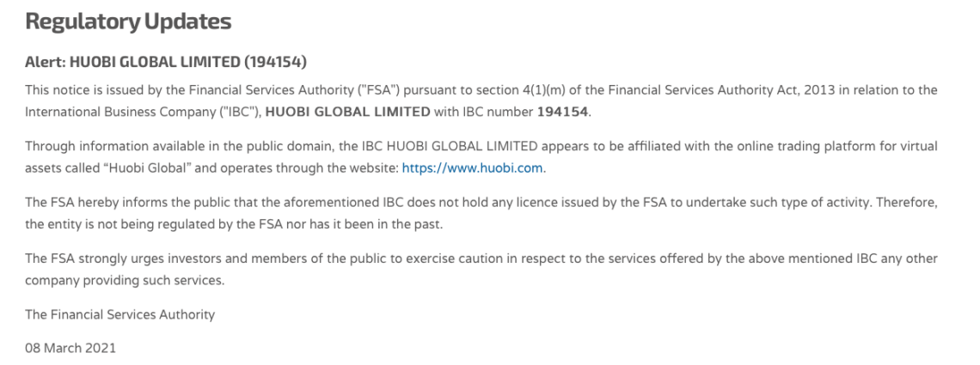
Task: Click paragraph starting The FSA strongly urges
Action: pos(481,269)
